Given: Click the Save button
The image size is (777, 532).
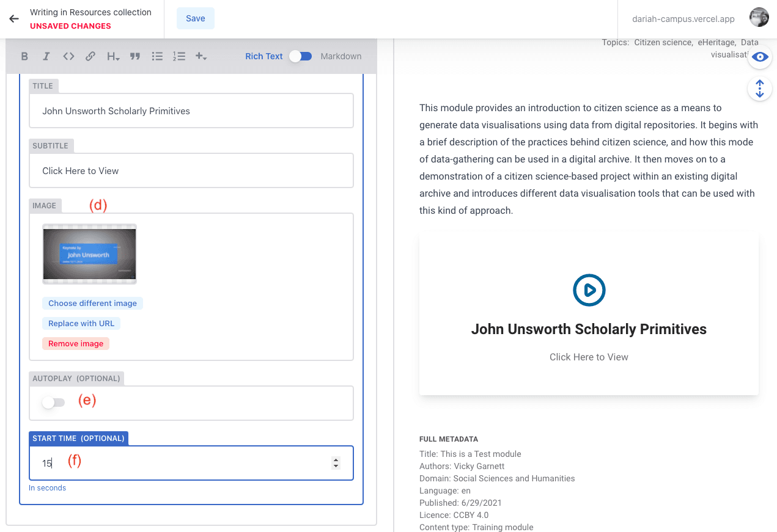Looking at the screenshot, I should click(x=196, y=18).
